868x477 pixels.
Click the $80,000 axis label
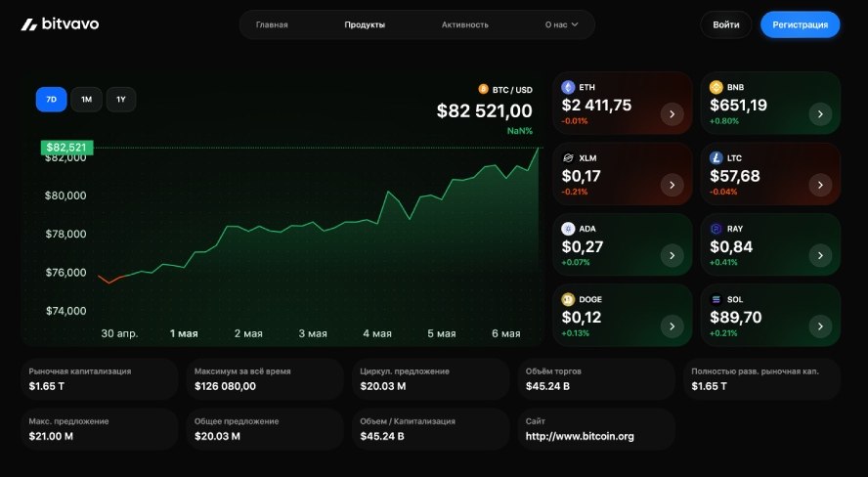pyautogui.click(x=65, y=195)
